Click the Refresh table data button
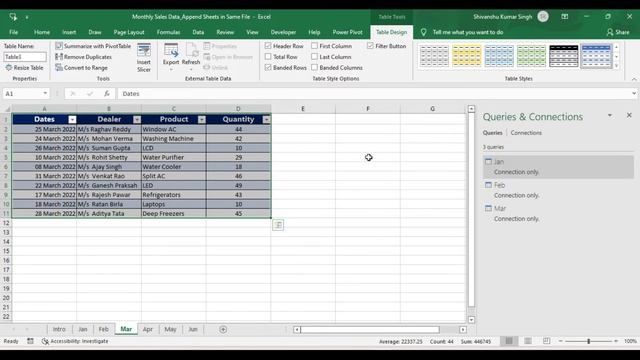 tap(191, 57)
